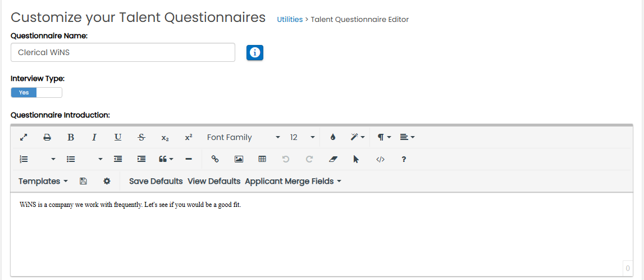Click the Select All cursor icon
The height and width of the screenshot is (280, 644).
point(357,159)
